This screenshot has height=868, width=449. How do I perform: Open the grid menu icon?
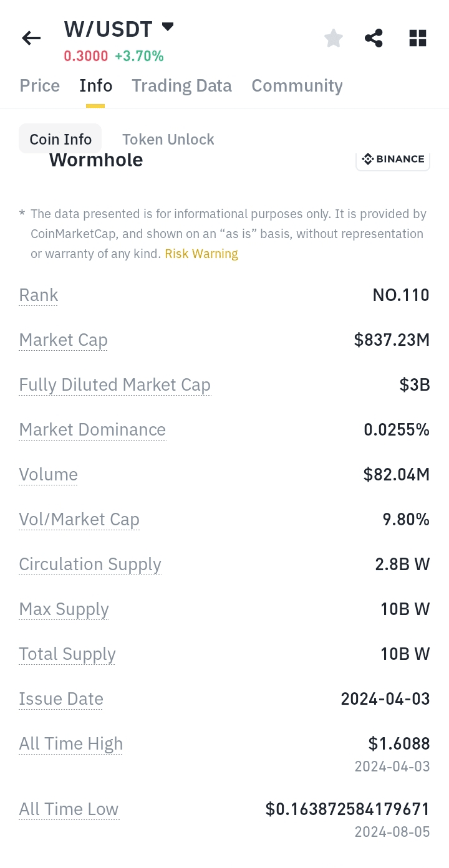[x=417, y=39]
